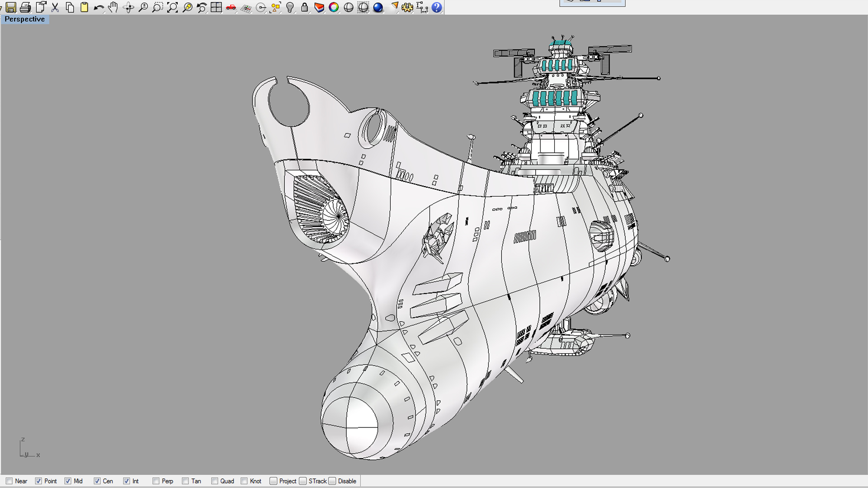Render the scene with blue sphere icon
The height and width of the screenshot is (488, 868).
378,7
